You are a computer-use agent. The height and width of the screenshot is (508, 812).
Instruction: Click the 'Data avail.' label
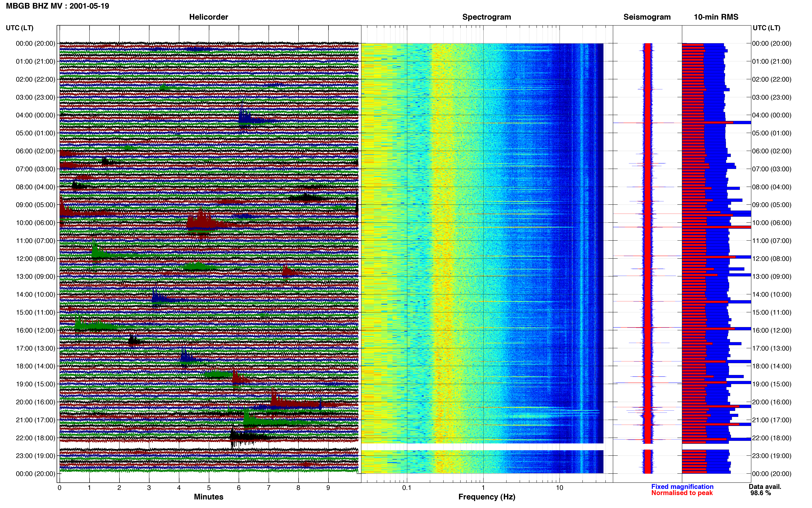tap(765, 487)
